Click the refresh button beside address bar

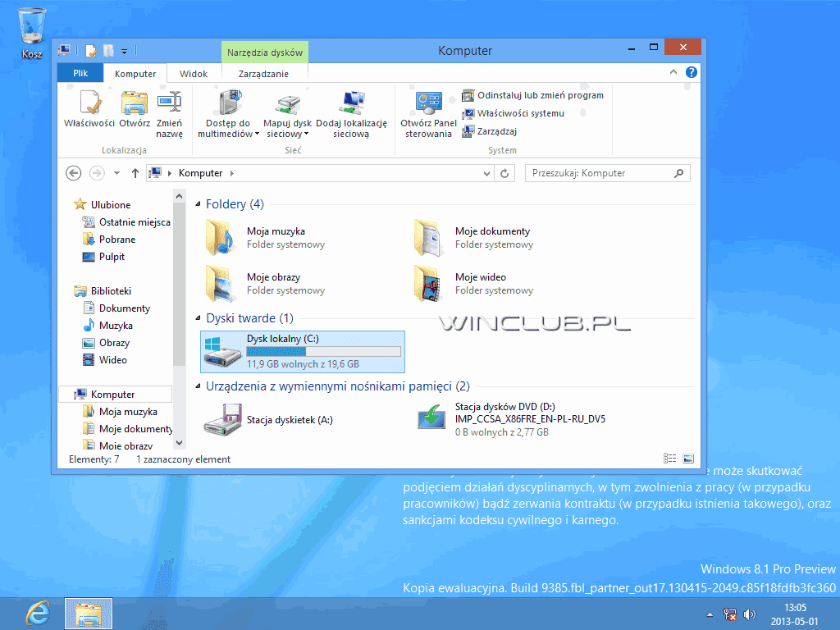click(x=504, y=173)
